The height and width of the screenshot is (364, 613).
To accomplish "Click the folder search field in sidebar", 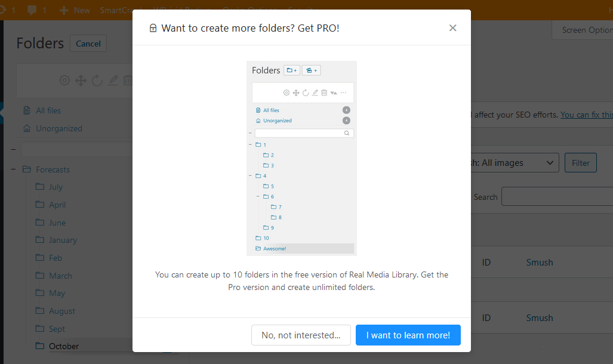I will point(76,149).
